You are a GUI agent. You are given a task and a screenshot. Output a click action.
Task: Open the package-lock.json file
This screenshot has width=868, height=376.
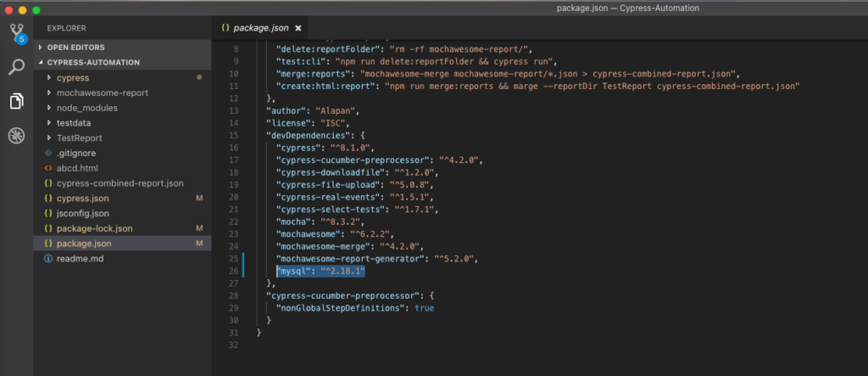click(x=94, y=228)
